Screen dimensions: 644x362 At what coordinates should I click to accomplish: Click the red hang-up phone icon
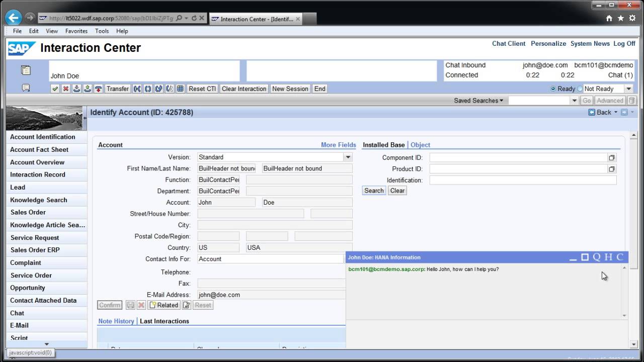click(98, 88)
